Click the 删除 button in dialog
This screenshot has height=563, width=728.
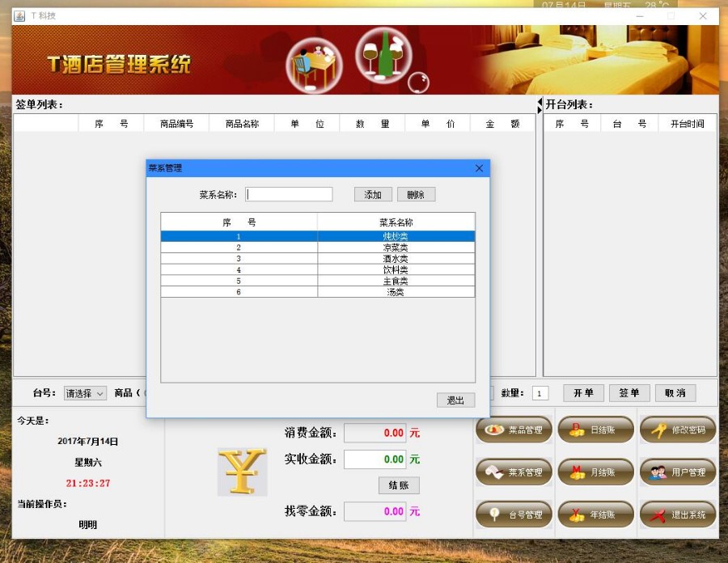click(x=416, y=194)
